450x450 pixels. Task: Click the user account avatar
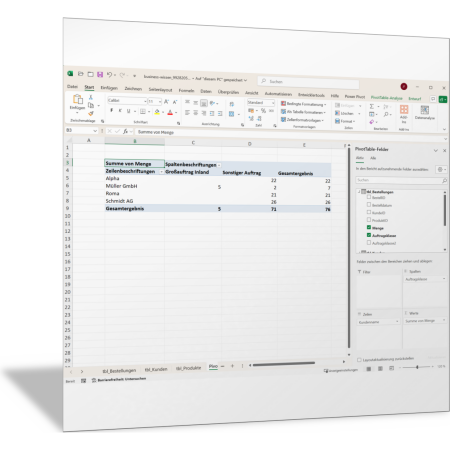pyautogui.click(x=404, y=87)
